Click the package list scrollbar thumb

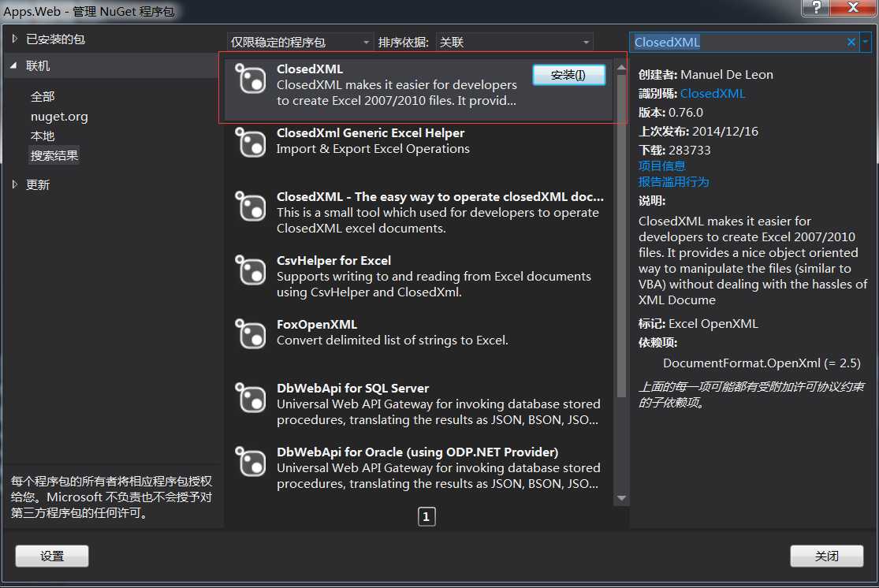point(621,236)
